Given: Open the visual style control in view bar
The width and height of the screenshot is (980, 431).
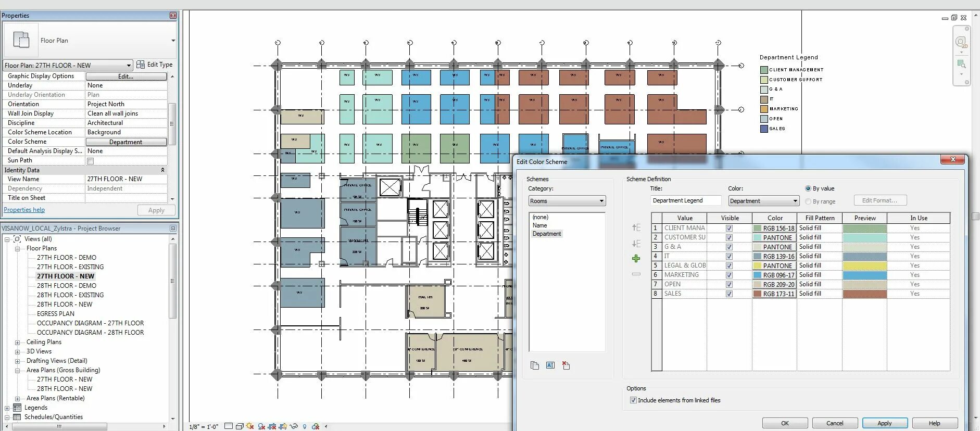Looking at the screenshot, I should click(x=240, y=426).
